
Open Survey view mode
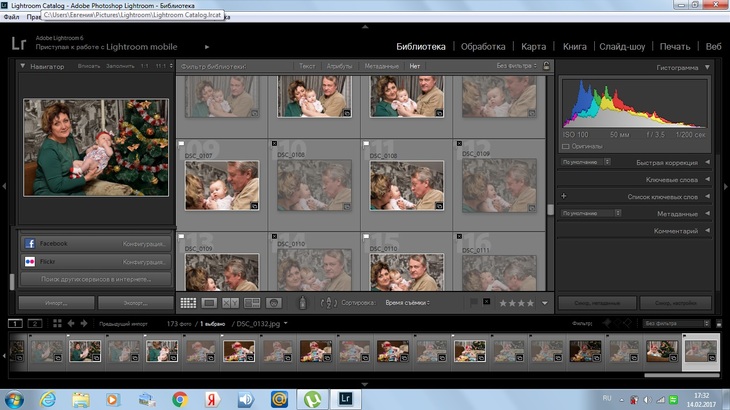252,303
